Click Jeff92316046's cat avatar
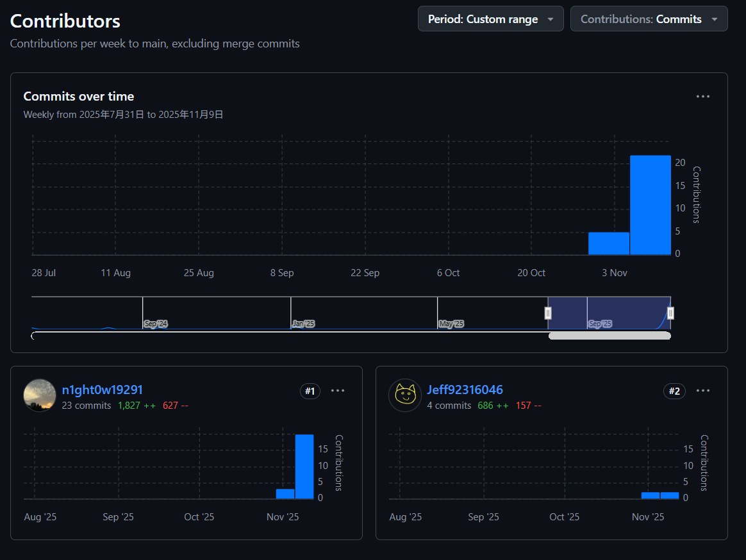Screen dimensions: 746x560 (405, 395)
